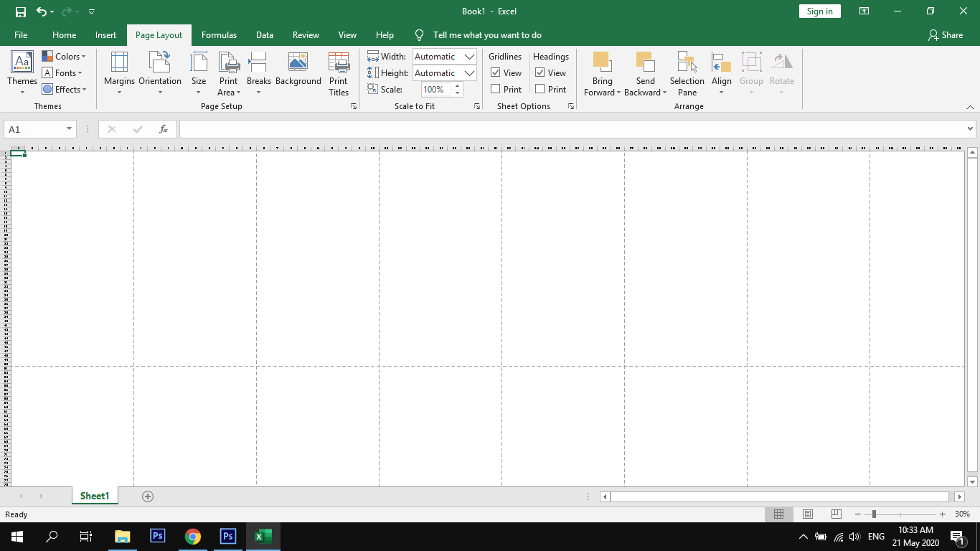
Task: Click the Windows search icon
Action: (52, 537)
